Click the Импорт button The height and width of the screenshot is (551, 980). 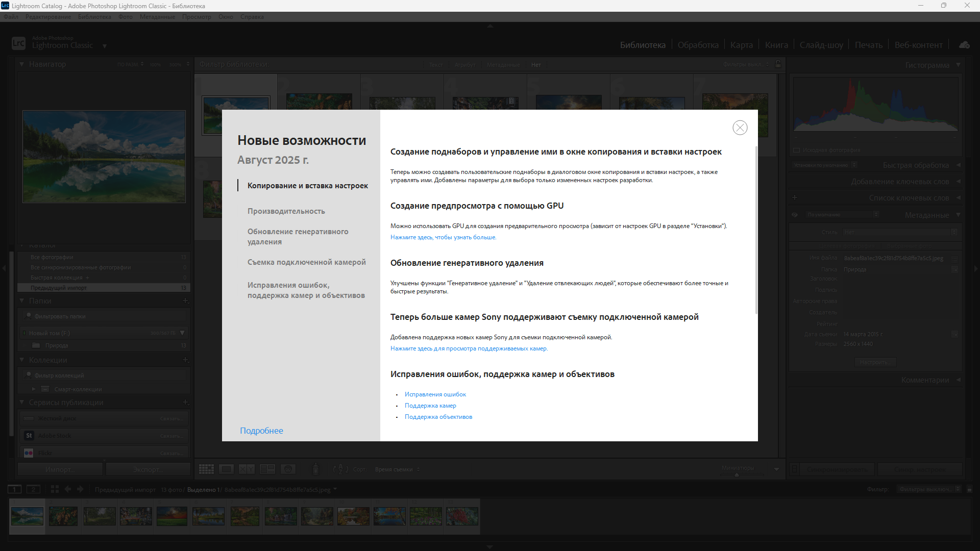(60, 469)
